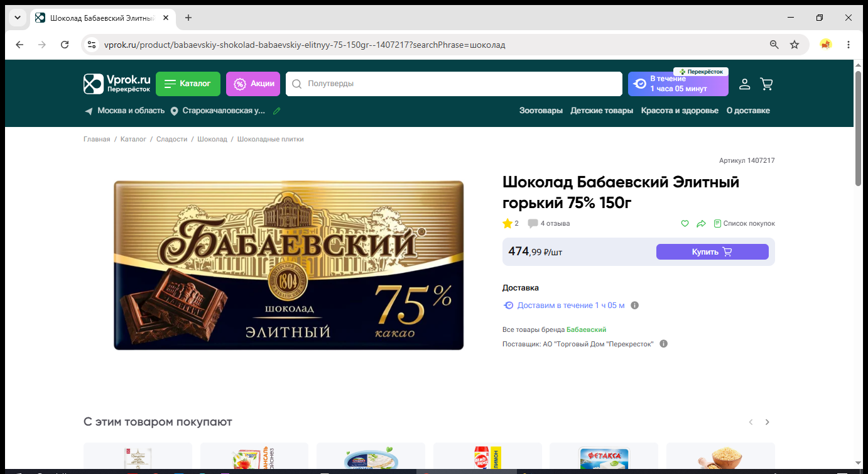868x474 pixels.
Task: Open the Бабаевский brand link
Action: click(587, 329)
